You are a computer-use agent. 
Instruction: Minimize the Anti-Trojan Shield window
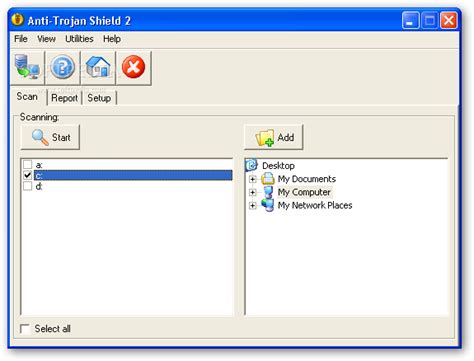[x=410, y=21]
